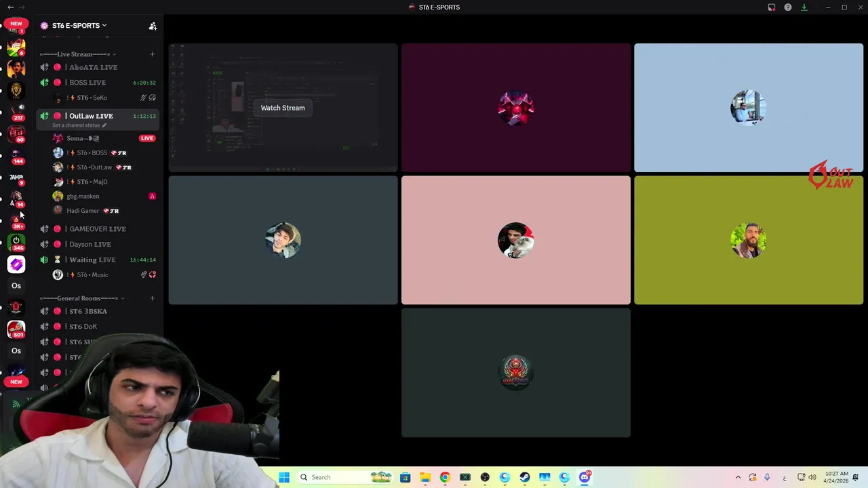
Task: Open Steam from the taskbar
Action: tap(525, 477)
